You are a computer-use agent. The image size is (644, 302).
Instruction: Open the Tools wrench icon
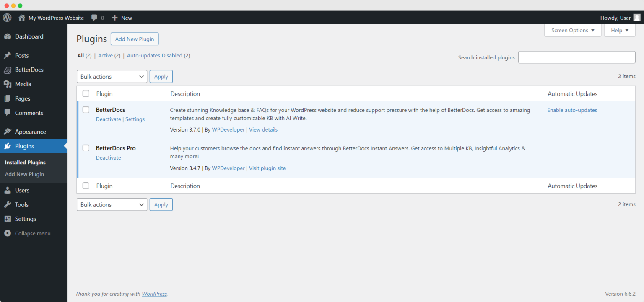click(x=8, y=204)
